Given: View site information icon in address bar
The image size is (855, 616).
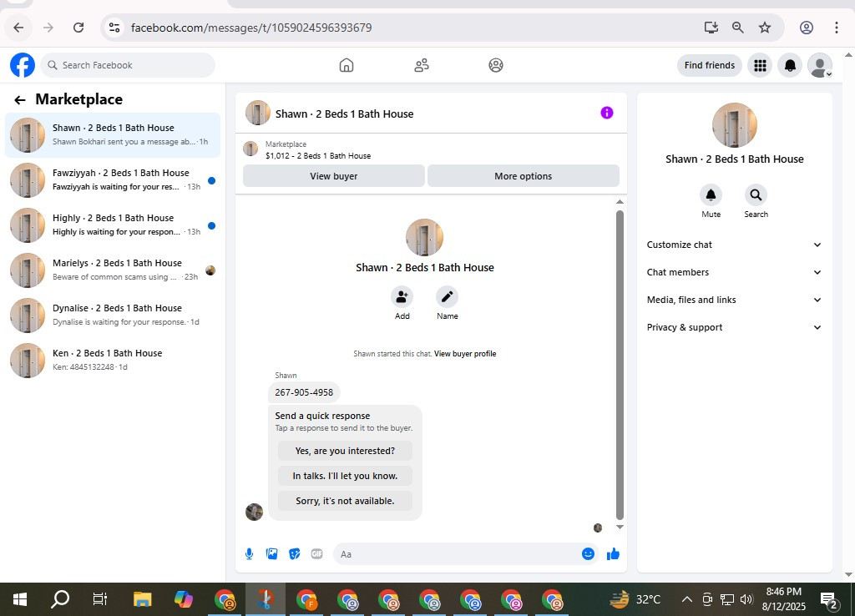Looking at the screenshot, I should 114,28.
